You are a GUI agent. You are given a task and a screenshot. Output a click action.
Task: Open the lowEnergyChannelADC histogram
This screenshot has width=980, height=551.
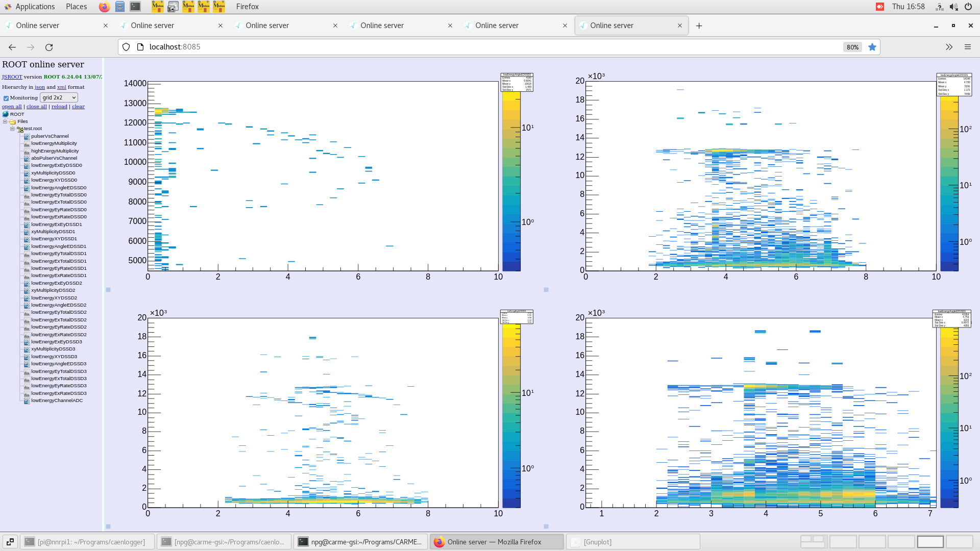click(56, 400)
